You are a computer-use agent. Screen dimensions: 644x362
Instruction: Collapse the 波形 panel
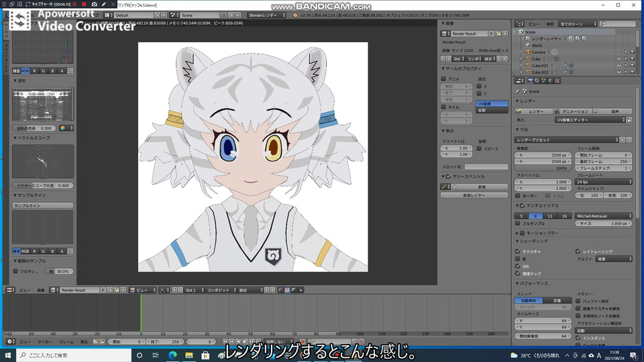pyautogui.click(x=19, y=81)
